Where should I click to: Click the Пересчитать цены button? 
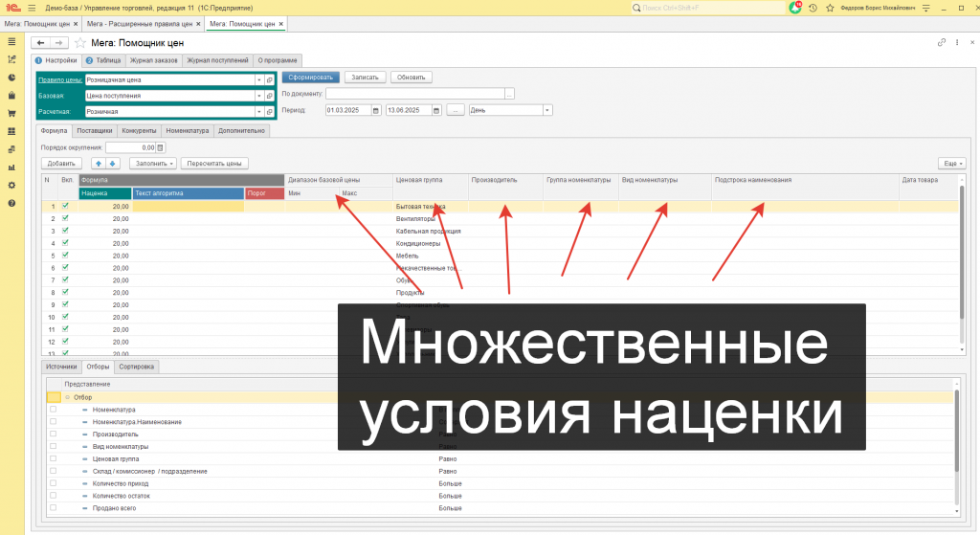(x=214, y=163)
